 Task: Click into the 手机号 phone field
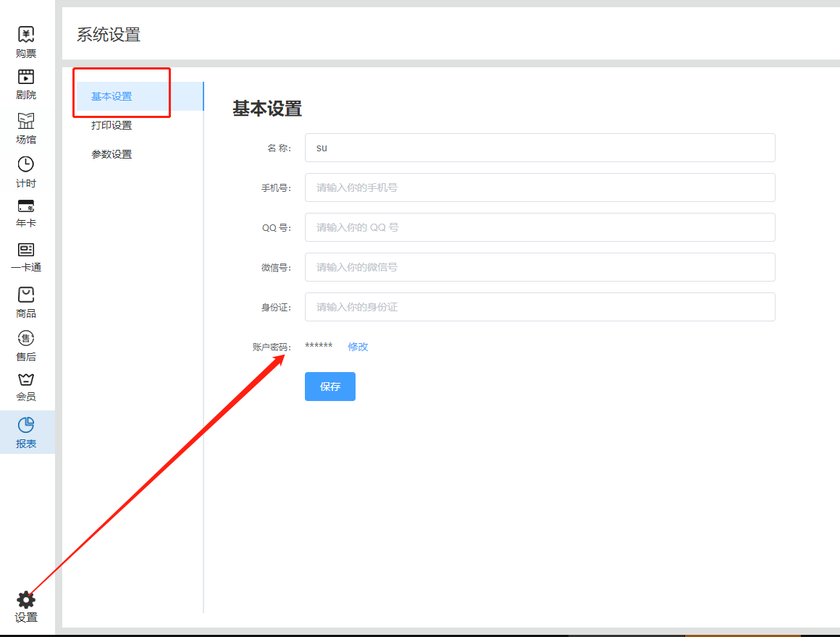(539, 187)
